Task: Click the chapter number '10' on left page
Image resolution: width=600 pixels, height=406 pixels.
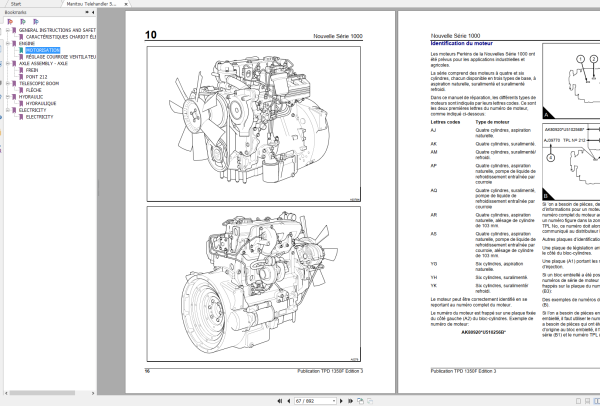Action: click(x=150, y=35)
